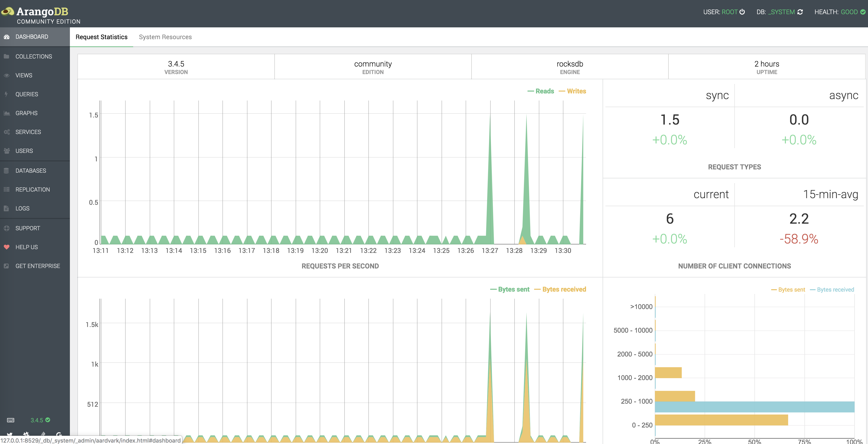Image resolution: width=868 pixels, height=444 pixels.
Task: Click the database switch refresh icon
Action: pyautogui.click(x=800, y=12)
